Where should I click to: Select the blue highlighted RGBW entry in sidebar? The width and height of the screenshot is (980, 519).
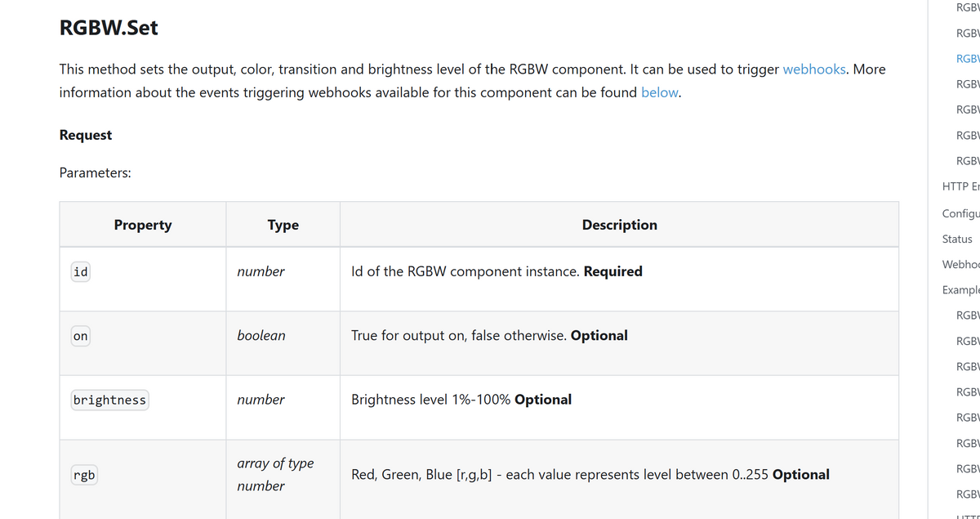coord(967,59)
